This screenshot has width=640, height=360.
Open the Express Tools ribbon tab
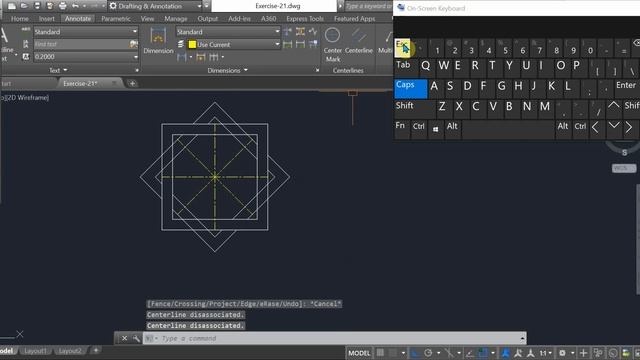coord(305,18)
